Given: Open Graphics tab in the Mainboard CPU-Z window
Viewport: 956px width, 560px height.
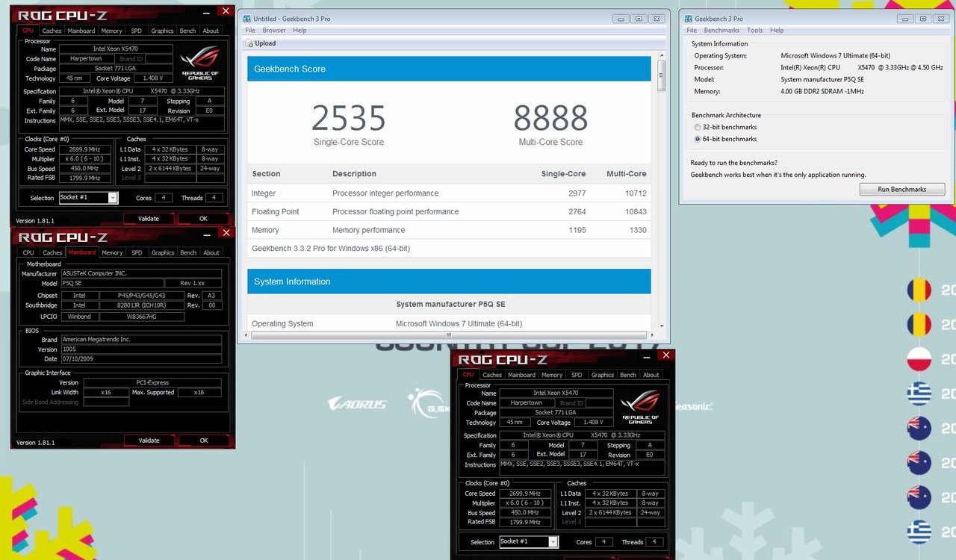Looking at the screenshot, I should pyautogui.click(x=163, y=252).
